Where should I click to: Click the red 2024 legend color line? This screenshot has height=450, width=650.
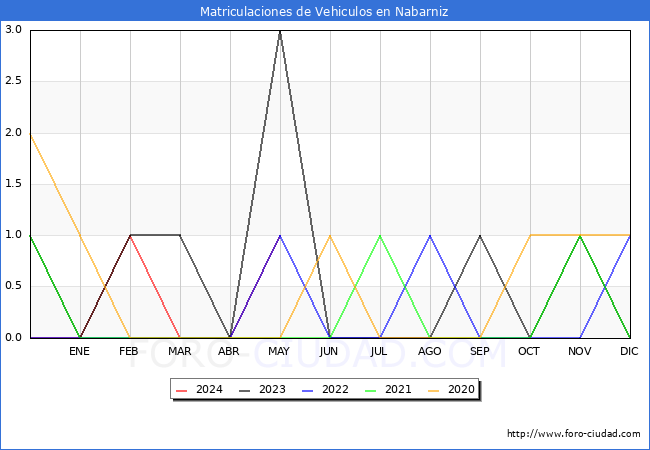182,390
